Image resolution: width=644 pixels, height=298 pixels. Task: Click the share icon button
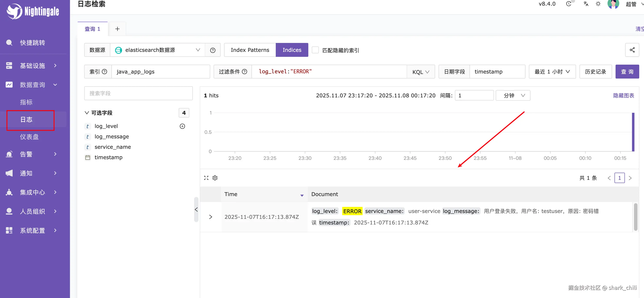point(632,50)
